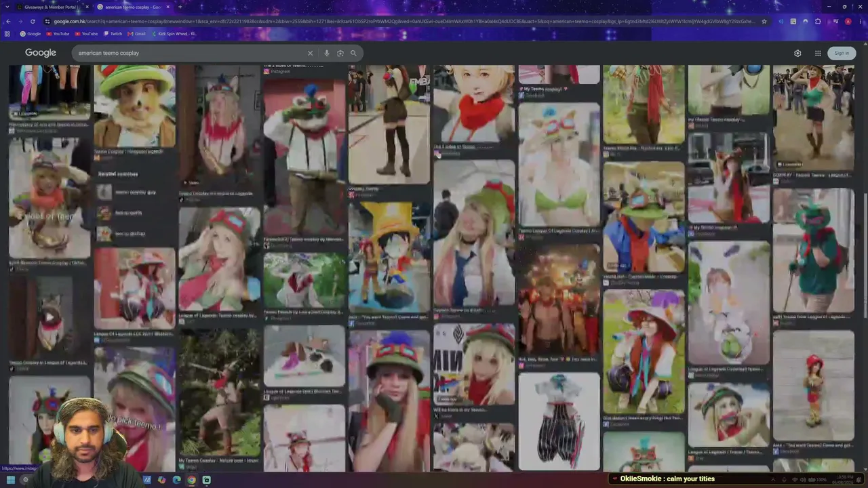Open the Kick Spin Wheel bookmark
This screenshot has height=488, width=868.
tap(173, 34)
